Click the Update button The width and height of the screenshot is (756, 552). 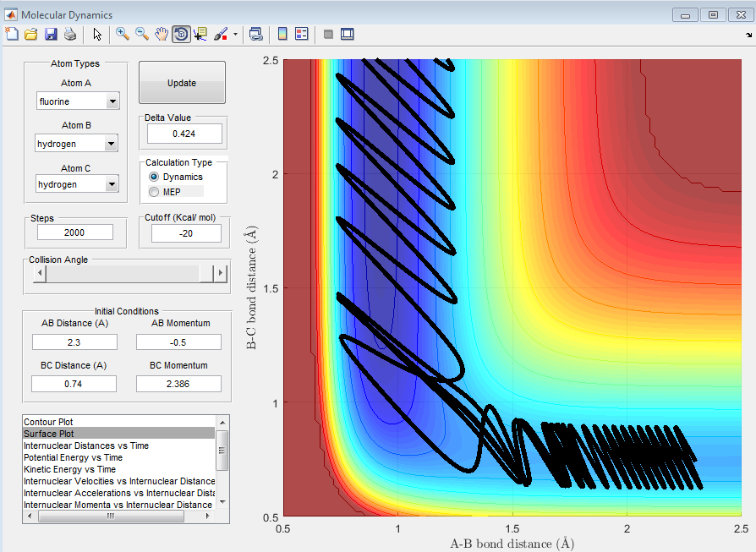[x=183, y=83]
